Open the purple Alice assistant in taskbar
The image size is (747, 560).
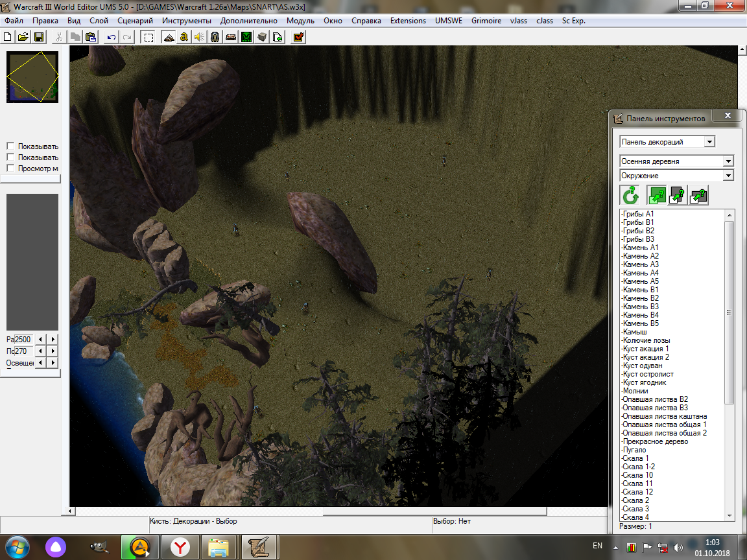(56, 548)
